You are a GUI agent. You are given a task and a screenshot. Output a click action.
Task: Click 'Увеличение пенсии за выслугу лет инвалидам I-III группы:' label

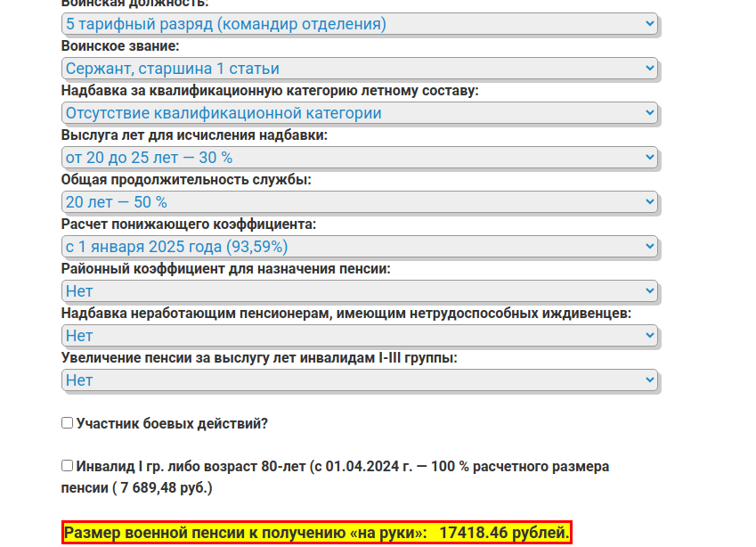coord(259,358)
